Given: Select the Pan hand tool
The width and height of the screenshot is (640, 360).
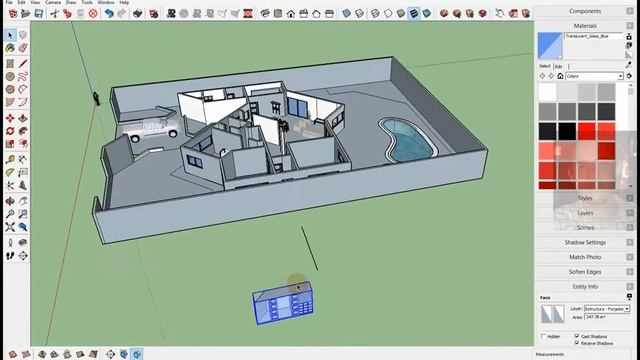Looking at the screenshot, I should pos(23,201).
